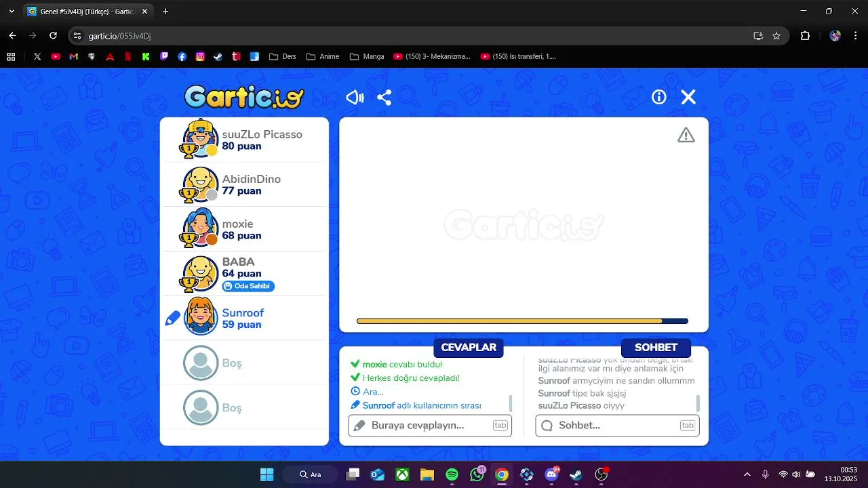Open the first YouTube icon bookmark
868x488 pixels.
[56, 57]
